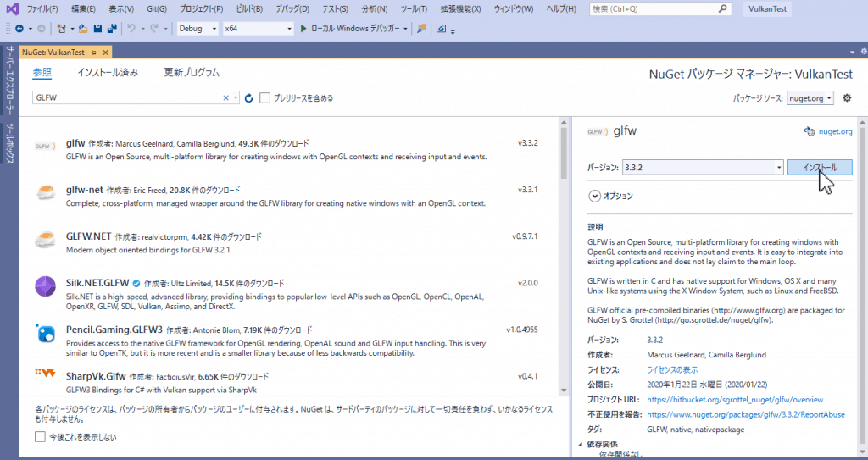The width and height of the screenshot is (868, 460).
Task: Switch to the Browse tab
Action: point(42,73)
